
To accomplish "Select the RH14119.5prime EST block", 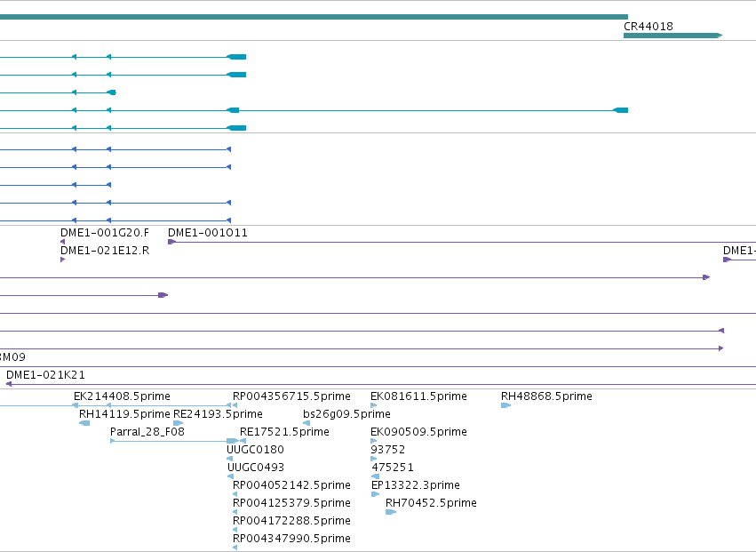I will point(84,423).
